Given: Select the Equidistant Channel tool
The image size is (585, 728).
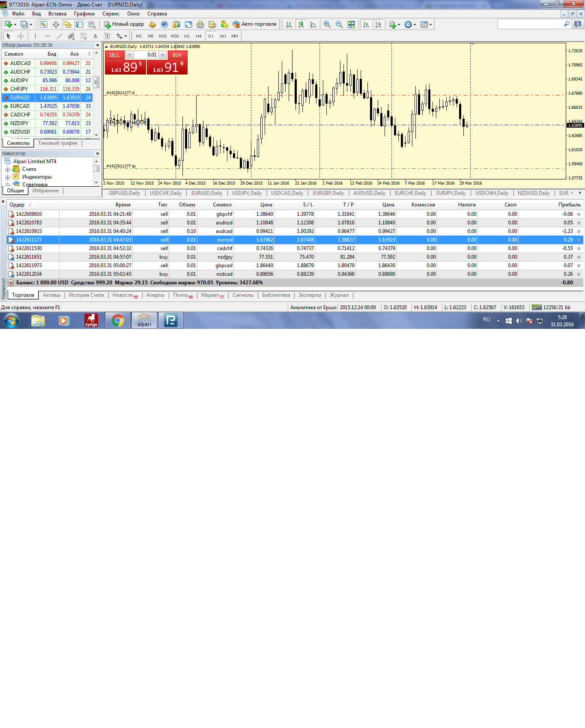Looking at the screenshot, I should [71, 36].
